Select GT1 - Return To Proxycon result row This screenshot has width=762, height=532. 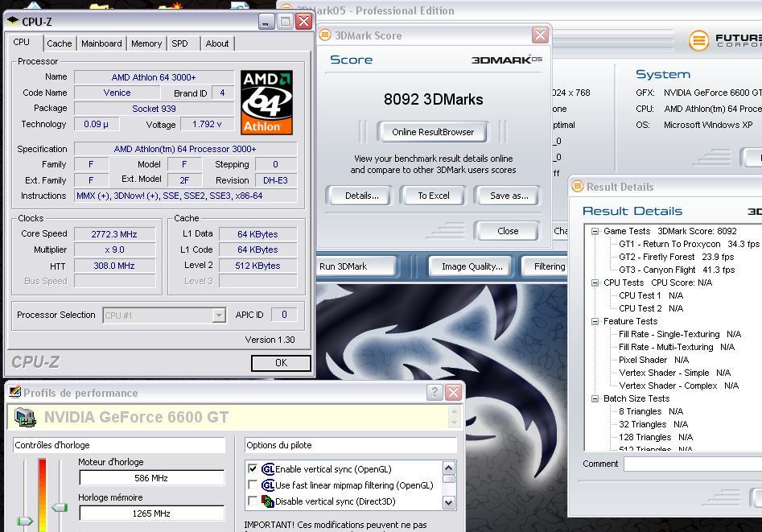coord(689,244)
